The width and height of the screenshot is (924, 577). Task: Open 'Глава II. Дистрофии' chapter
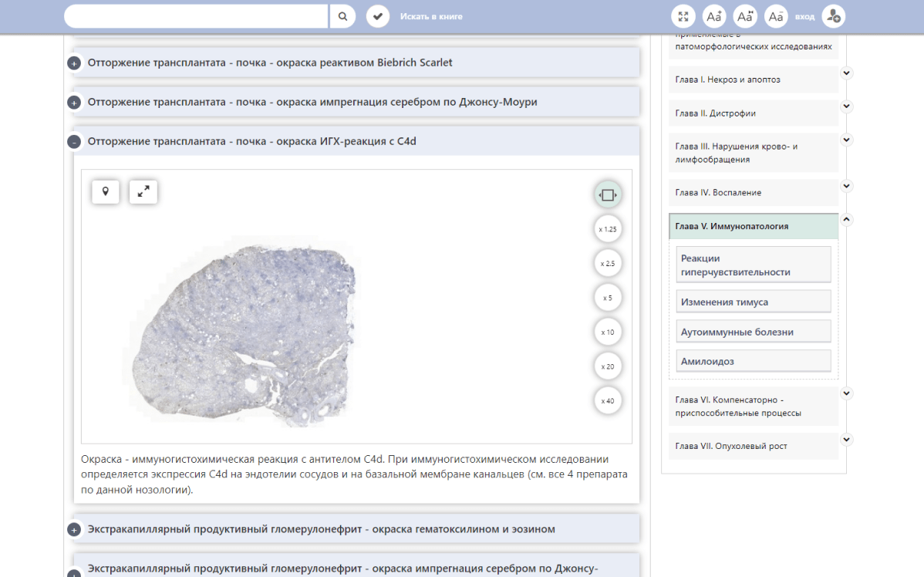coord(753,113)
